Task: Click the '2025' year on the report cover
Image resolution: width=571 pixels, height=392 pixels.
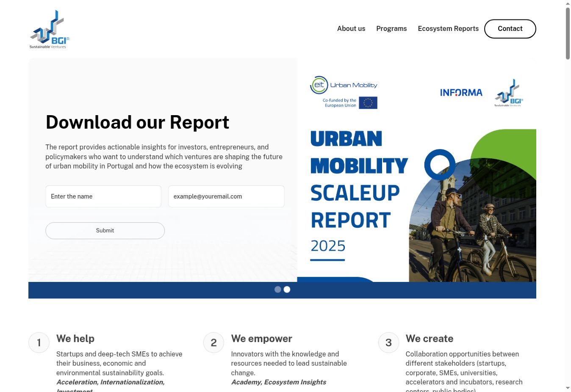Action: 328,246
